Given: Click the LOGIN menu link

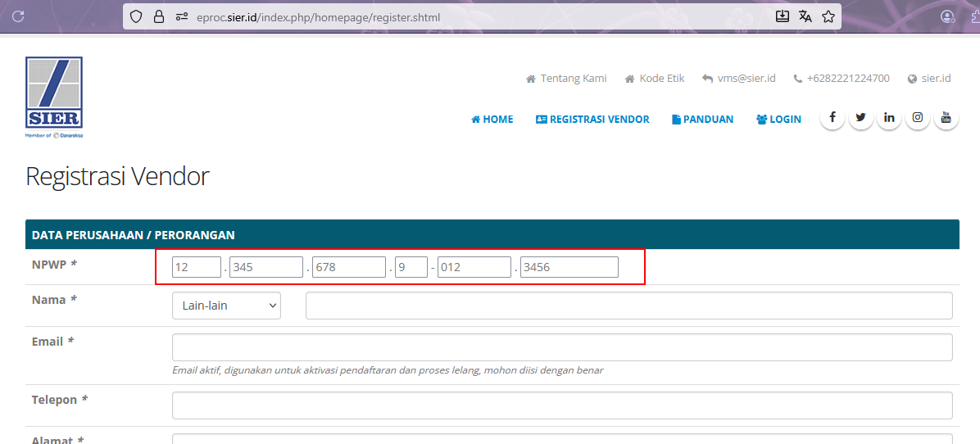Looking at the screenshot, I should coord(778,120).
